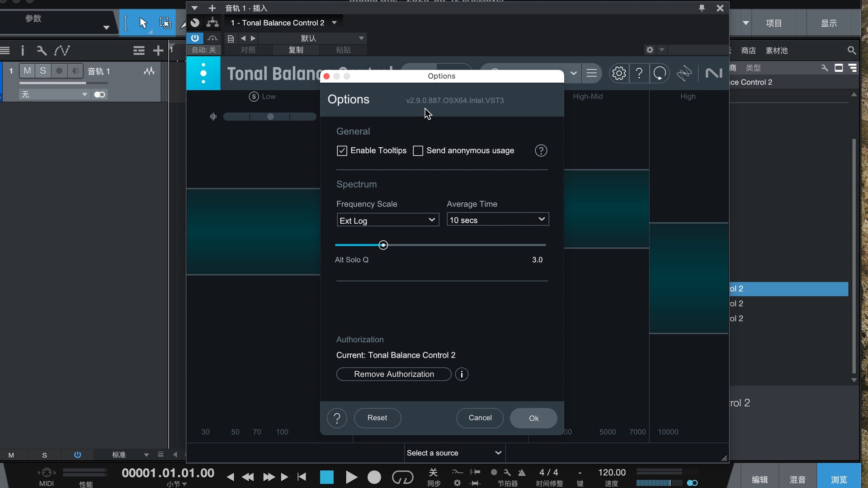Open track inspector i icon
Screen dimensions: 868x488
pyautogui.click(x=23, y=51)
